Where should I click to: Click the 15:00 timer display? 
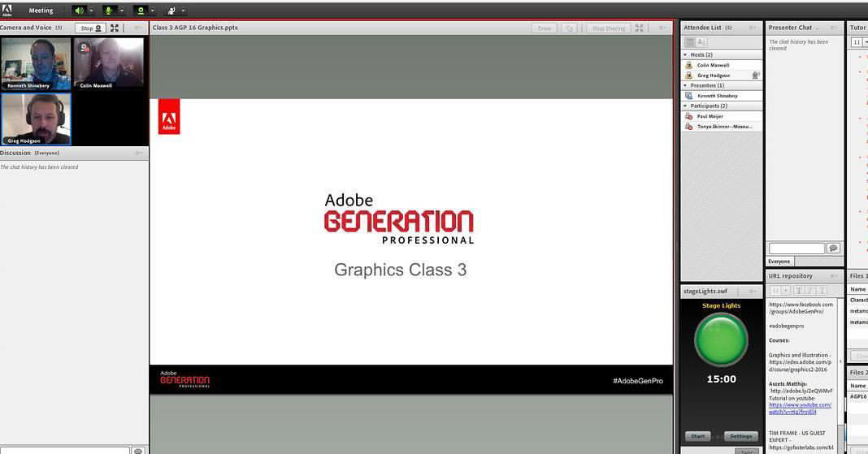point(722,379)
